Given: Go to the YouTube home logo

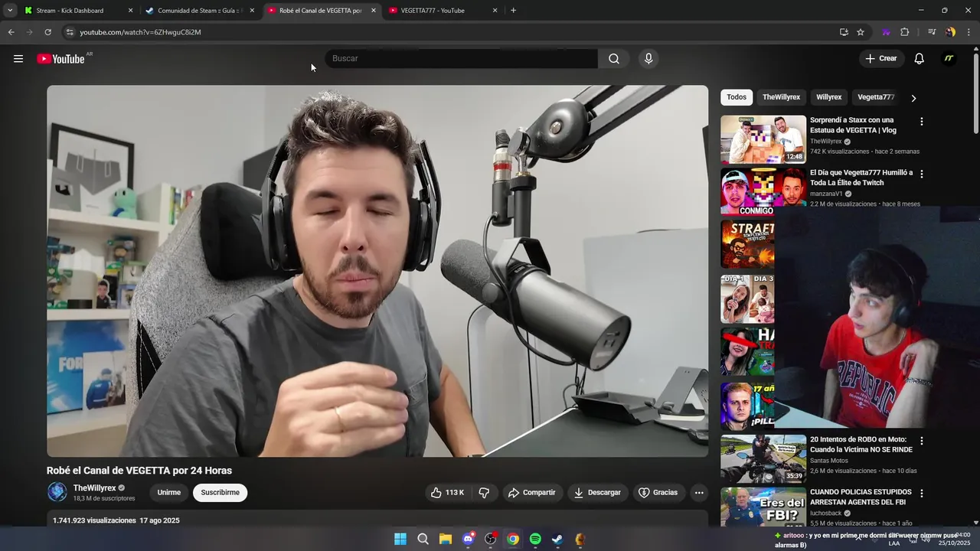Looking at the screenshot, I should (61, 59).
